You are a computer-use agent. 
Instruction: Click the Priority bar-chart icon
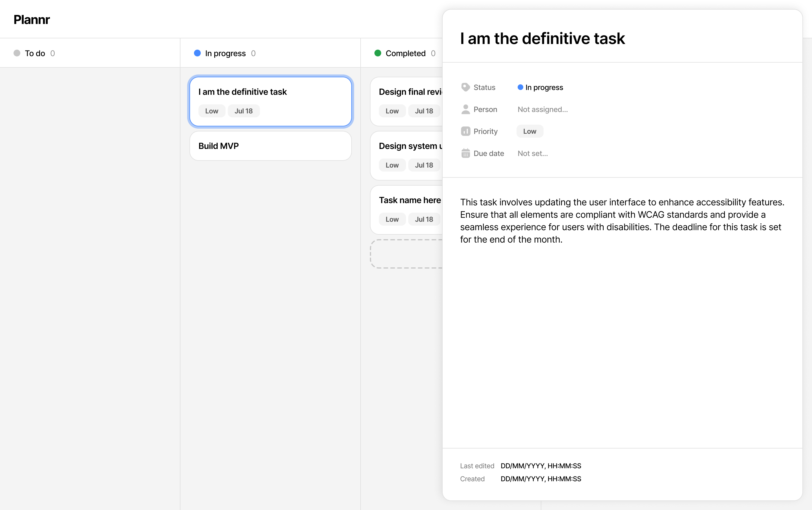(x=465, y=131)
